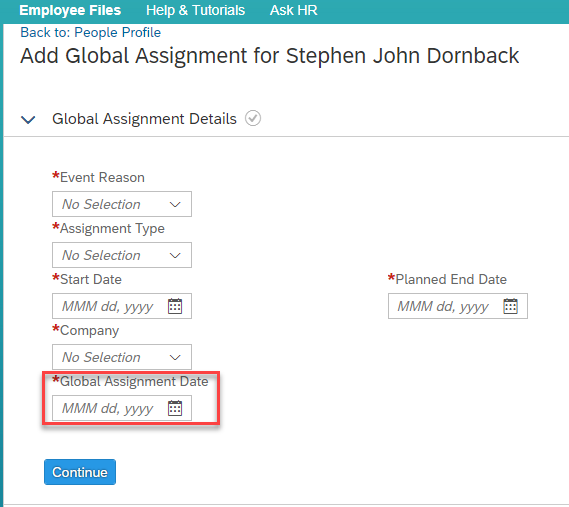569x507 pixels.
Task: Go back to People Profile link
Action: tap(90, 32)
